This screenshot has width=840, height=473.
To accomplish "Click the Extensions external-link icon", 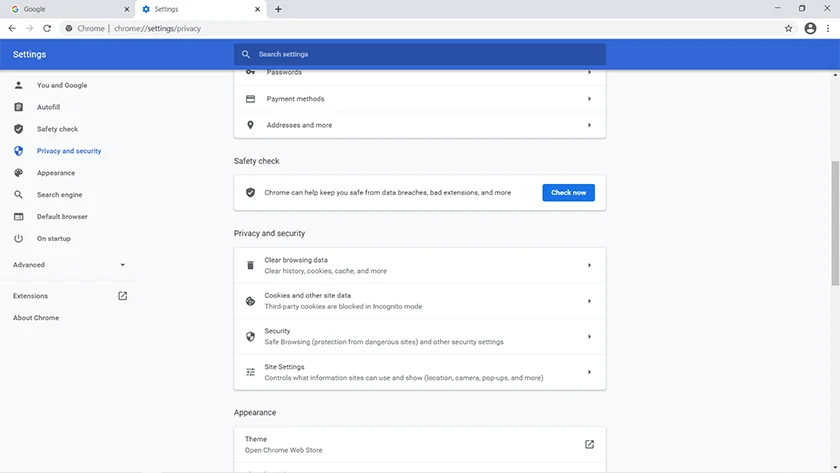I will click(123, 296).
